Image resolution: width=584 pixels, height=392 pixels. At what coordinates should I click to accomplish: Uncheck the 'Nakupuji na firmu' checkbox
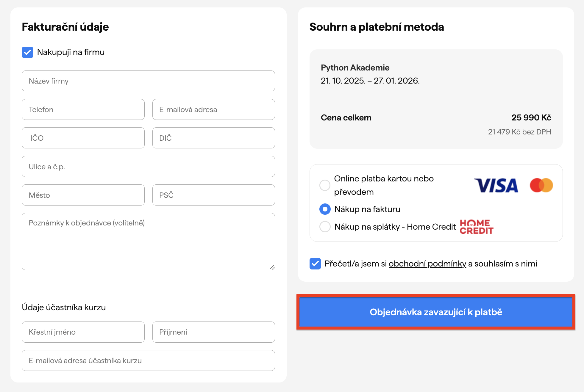click(x=28, y=52)
